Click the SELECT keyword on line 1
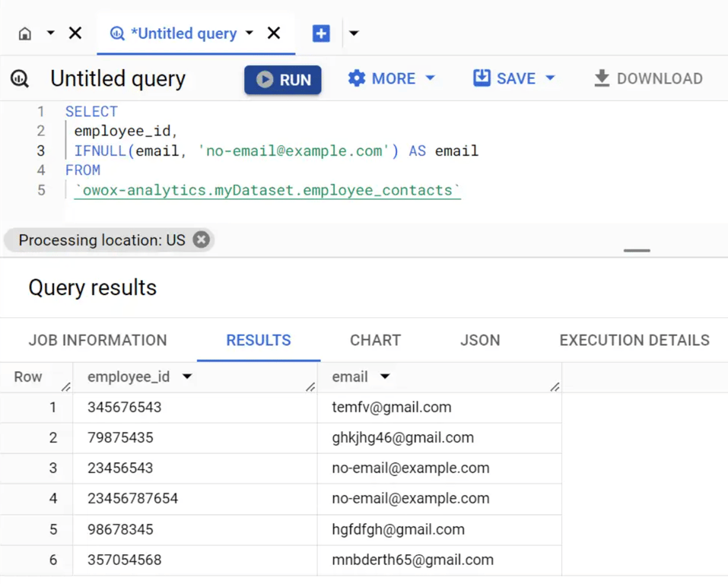The height and width of the screenshot is (584, 728). coord(91,112)
